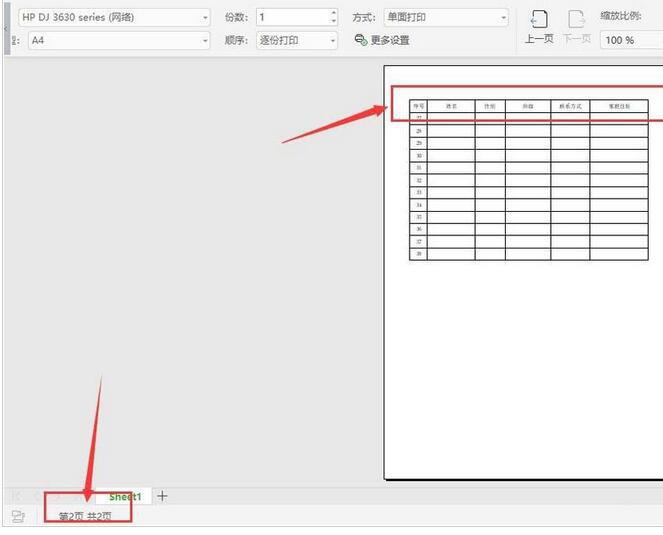This screenshot has height=535, width=663.
Task: Switch to the Sheet1 tab
Action: pos(125,496)
